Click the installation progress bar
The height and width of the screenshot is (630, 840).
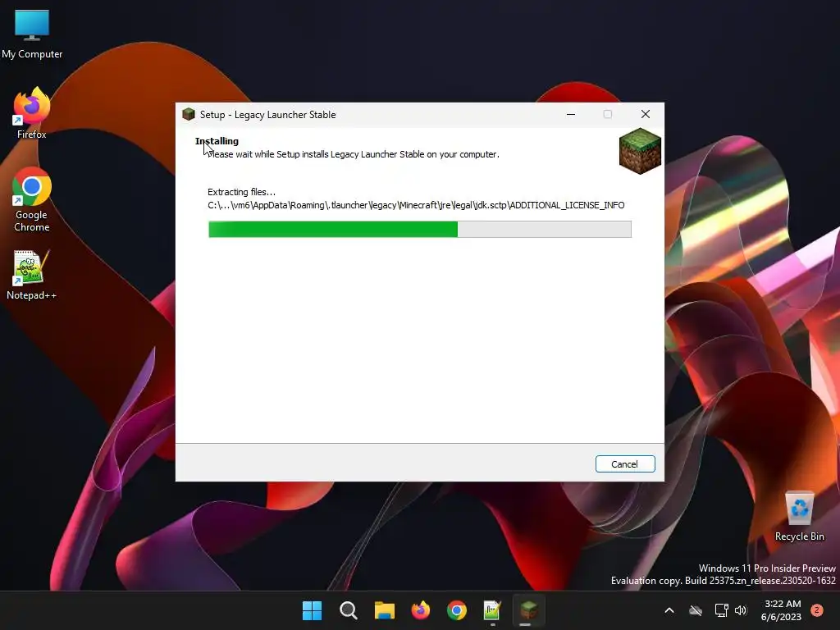point(419,230)
